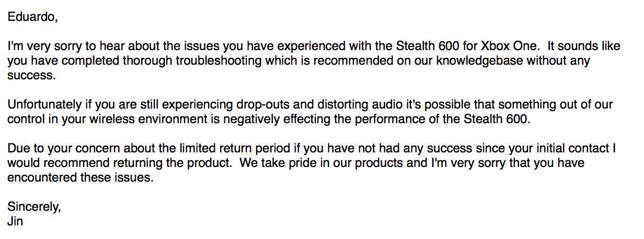Click the closing word "Sincerely,"
644x239 pixels.
(34, 207)
